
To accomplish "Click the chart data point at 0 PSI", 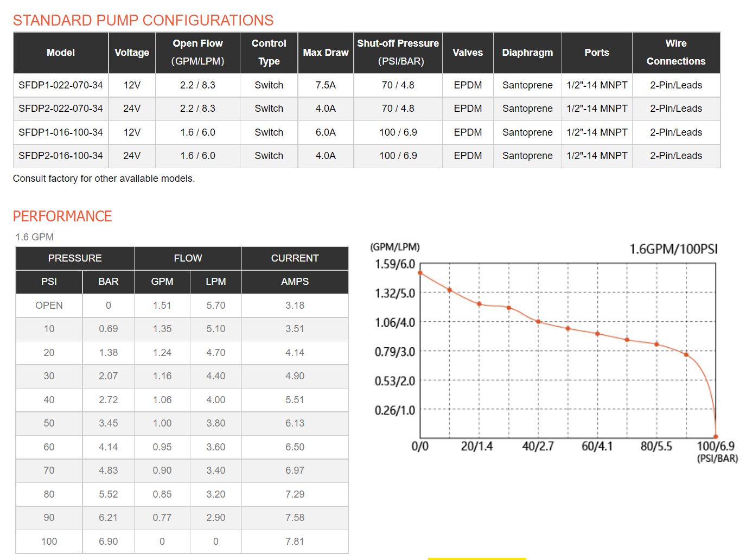I will click(420, 273).
